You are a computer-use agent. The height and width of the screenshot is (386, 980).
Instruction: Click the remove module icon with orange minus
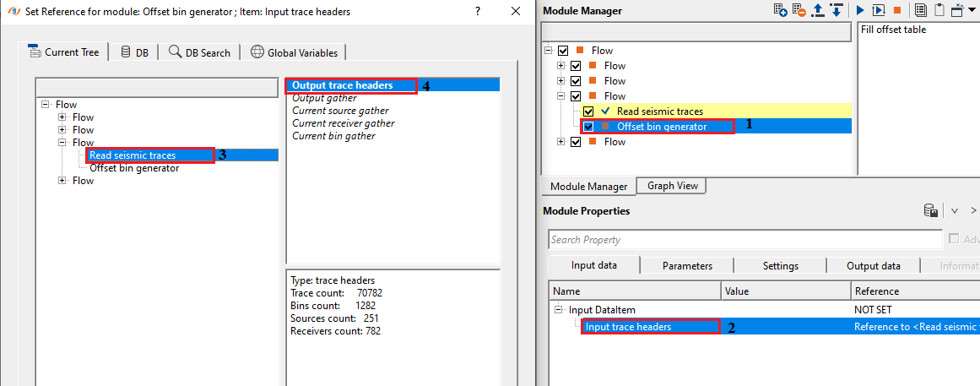tap(799, 10)
